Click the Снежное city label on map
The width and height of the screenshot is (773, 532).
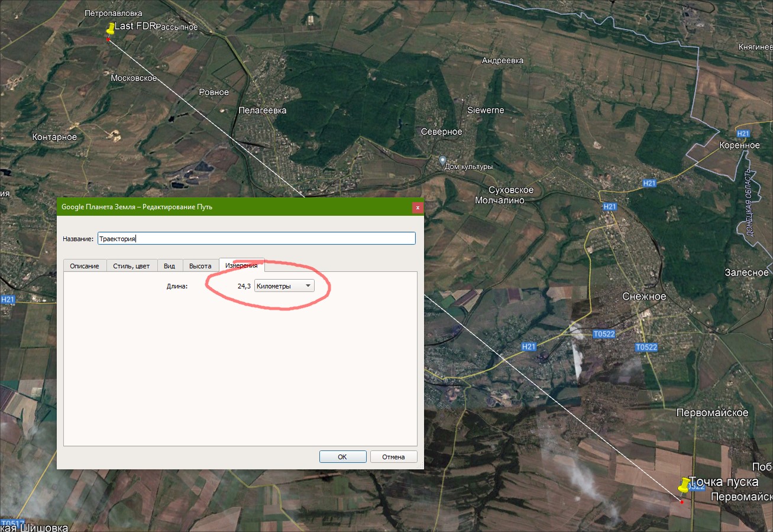pyautogui.click(x=643, y=296)
